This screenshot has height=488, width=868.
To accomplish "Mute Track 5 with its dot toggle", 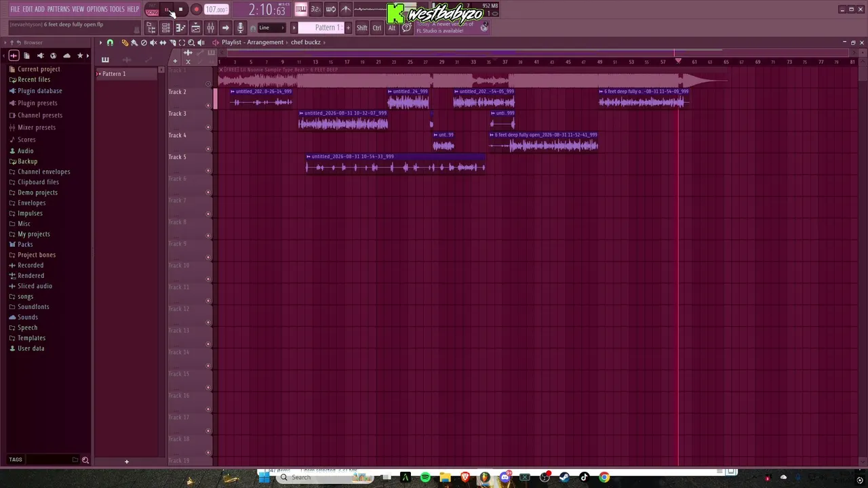I will (x=208, y=171).
